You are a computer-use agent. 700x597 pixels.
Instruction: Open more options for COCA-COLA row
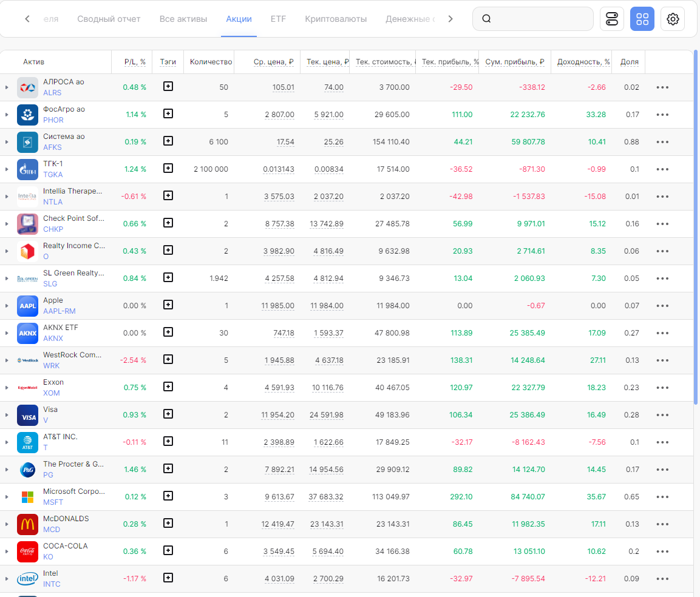(662, 551)
